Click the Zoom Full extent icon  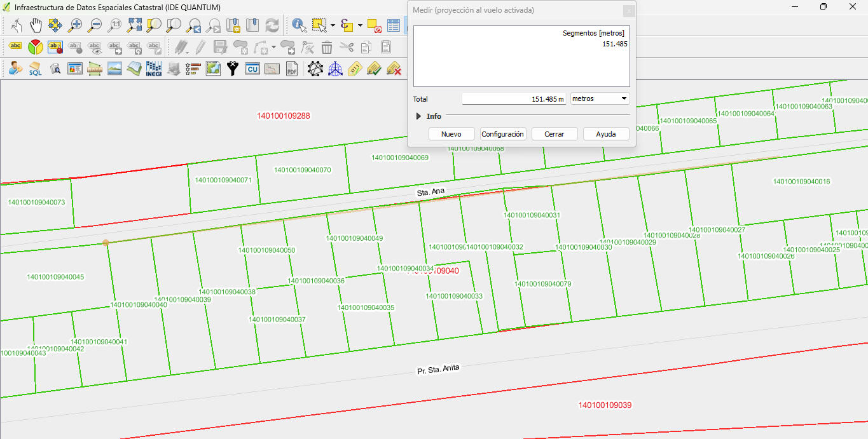(134, 25)
